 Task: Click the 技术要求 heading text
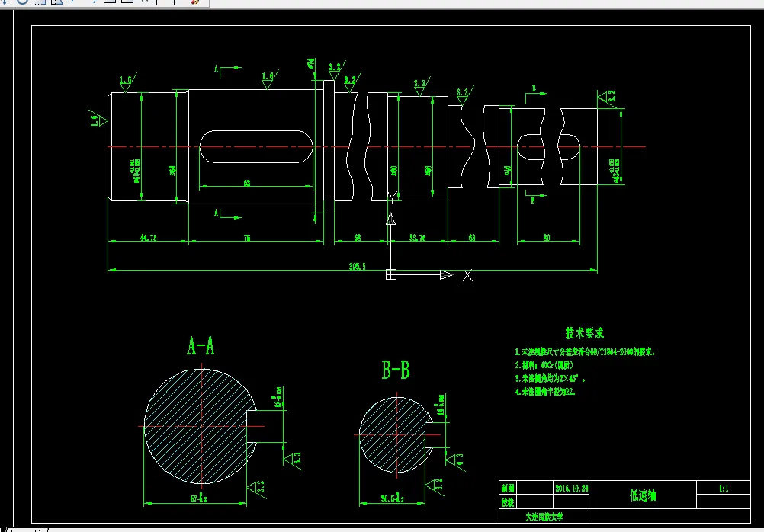[x=585, y=333]
